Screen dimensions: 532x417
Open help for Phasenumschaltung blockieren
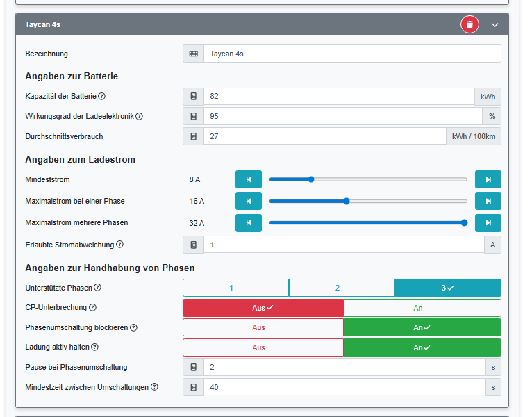point(133,327)
